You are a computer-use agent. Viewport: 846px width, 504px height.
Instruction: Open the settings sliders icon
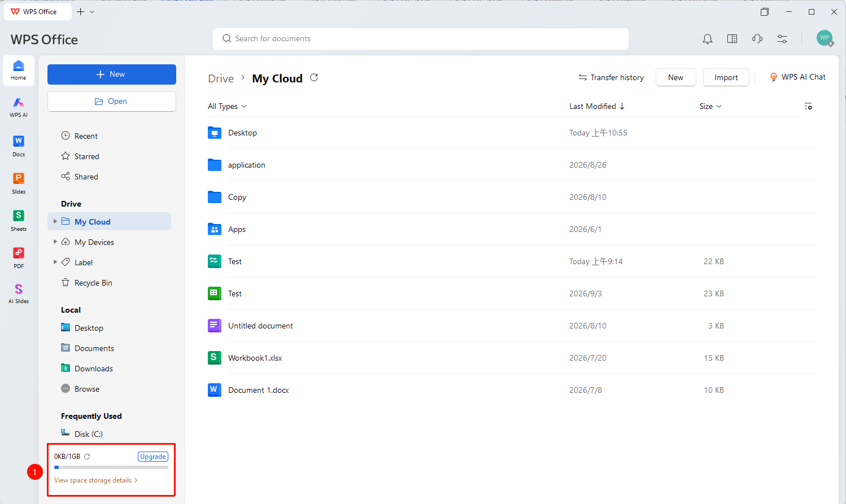(782, 39)
